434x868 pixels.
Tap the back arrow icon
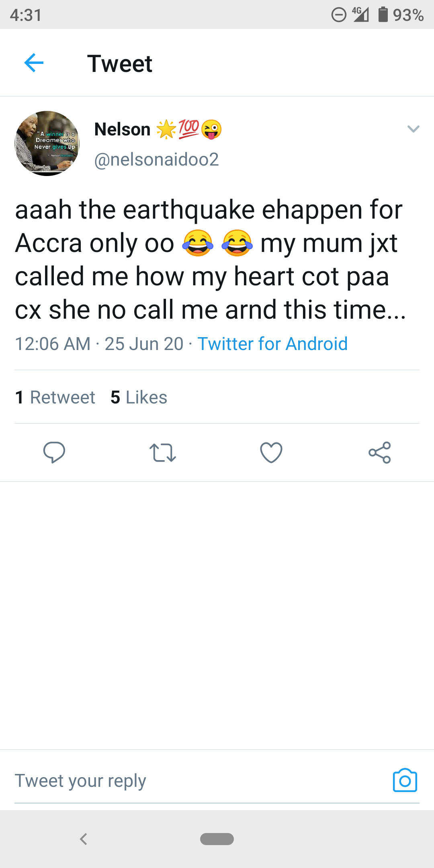coord(34,63)
